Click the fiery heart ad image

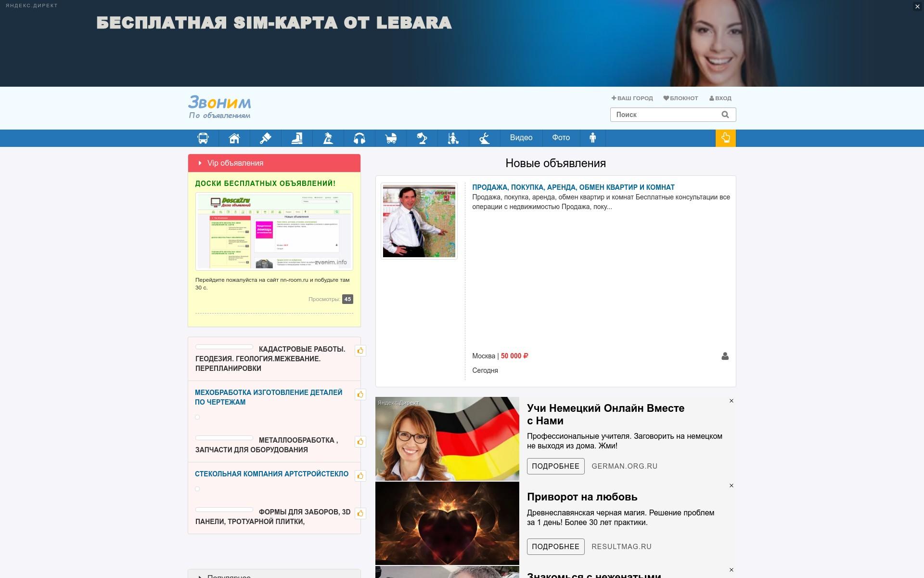447,524
